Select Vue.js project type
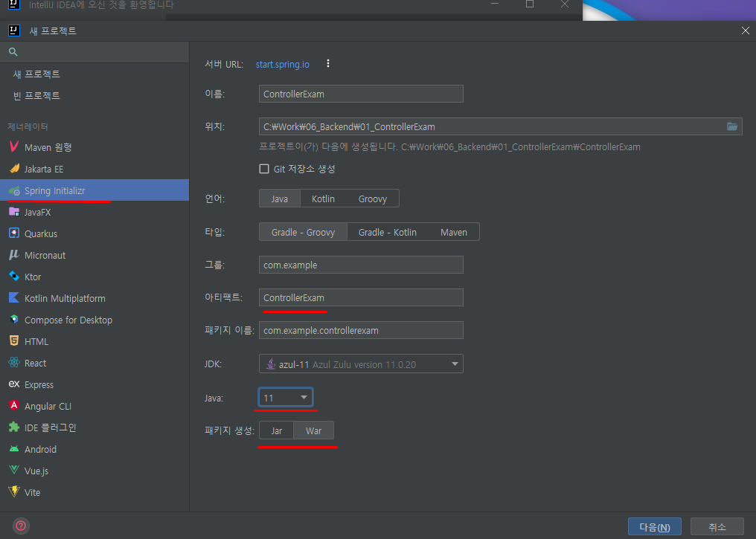This screenshot has height=539, width=756. 94,471
